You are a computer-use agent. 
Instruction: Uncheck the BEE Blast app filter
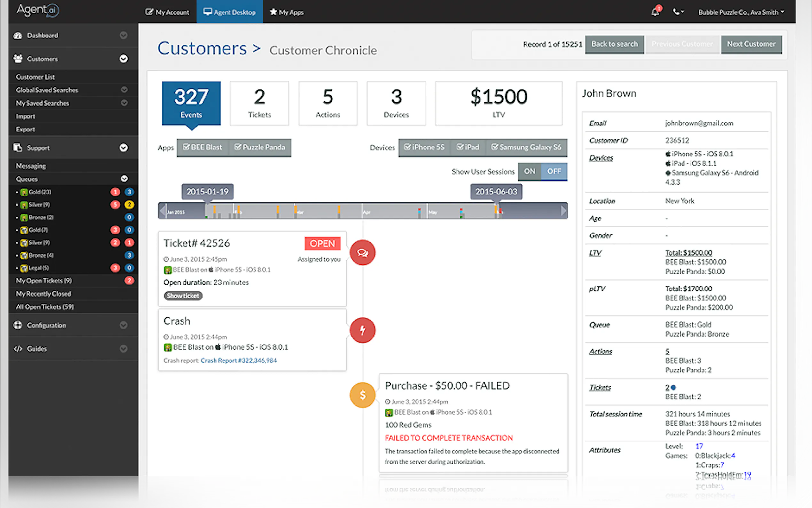coord(202,147)
